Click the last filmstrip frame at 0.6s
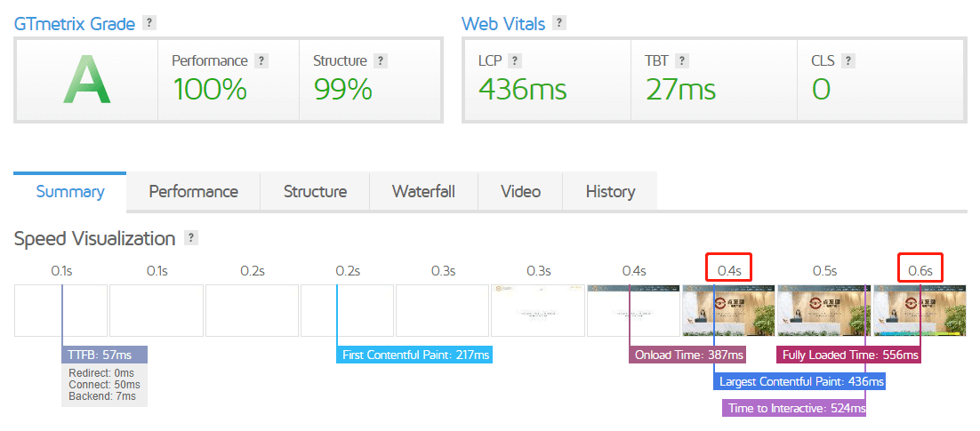This screenshot has width=980, height=431. 920,310
